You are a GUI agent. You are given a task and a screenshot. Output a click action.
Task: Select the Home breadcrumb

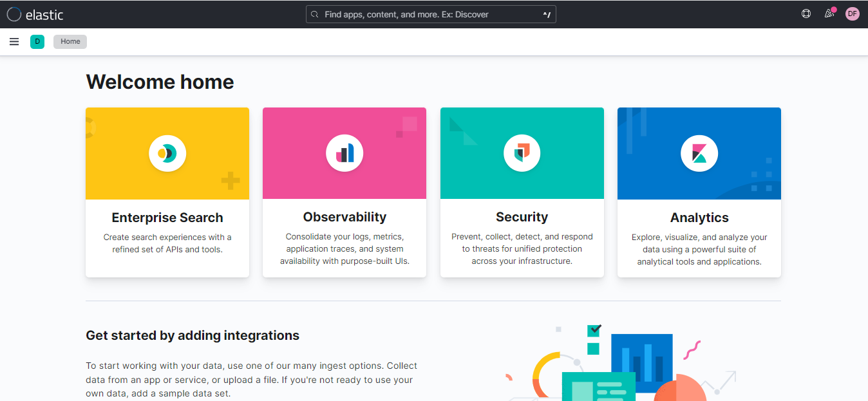point(70,41)
